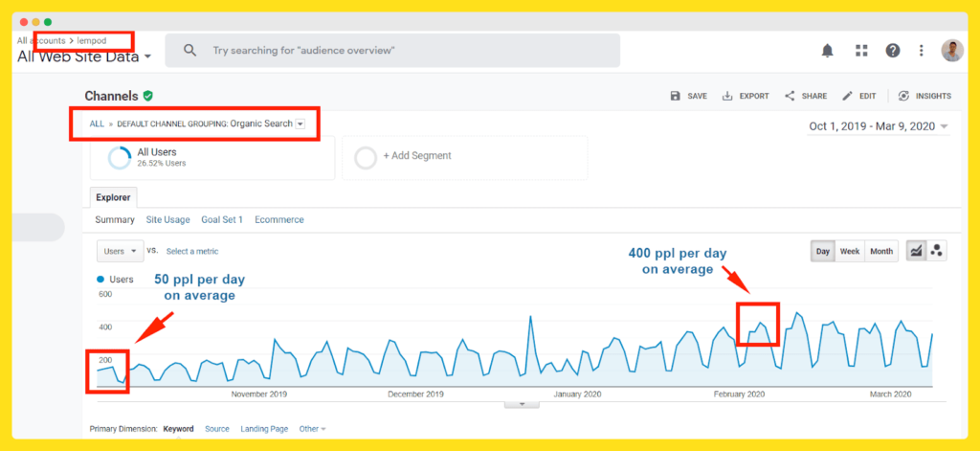Click the SAVE report icon

click(689, 96)
